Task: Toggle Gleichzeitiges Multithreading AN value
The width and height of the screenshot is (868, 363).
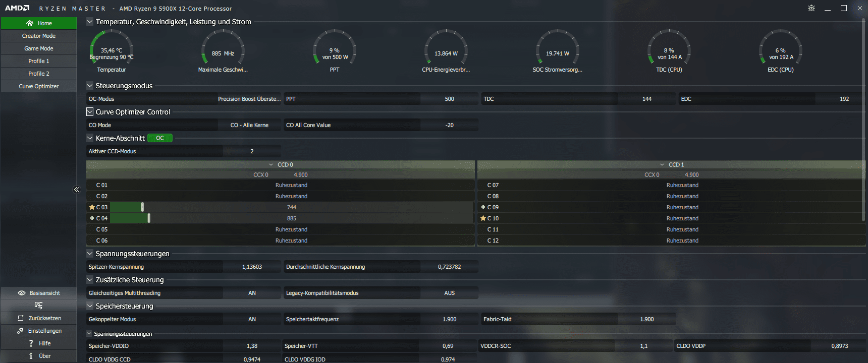Action: 252,293
